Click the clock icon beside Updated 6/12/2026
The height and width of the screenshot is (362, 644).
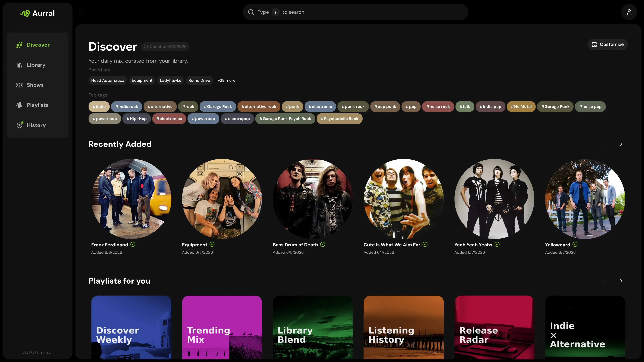pyautogui.click(x=146, y=46)
